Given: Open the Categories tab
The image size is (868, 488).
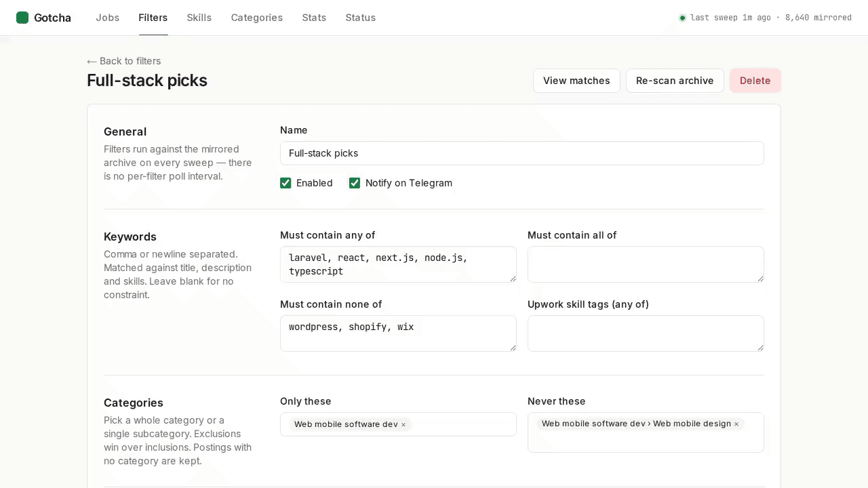Looking at the screenshot, I should pyautogui.click(x=257, y=18).
